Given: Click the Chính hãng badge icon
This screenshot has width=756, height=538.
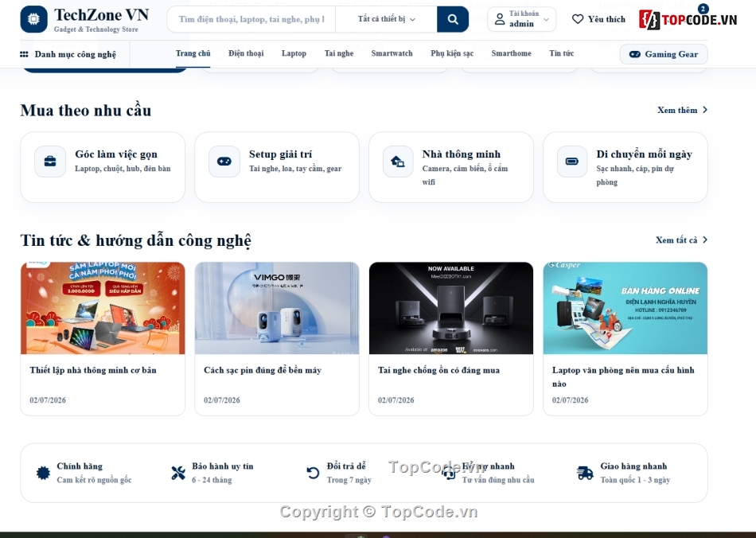Looking at the screenshot, I should [44, 473].
